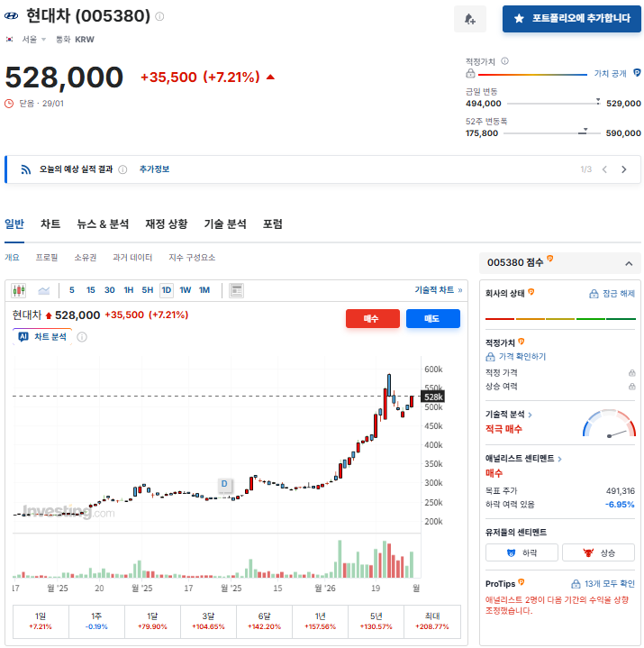Set chart interval to 1D
The image size is (644, 648).
point(167,290)
